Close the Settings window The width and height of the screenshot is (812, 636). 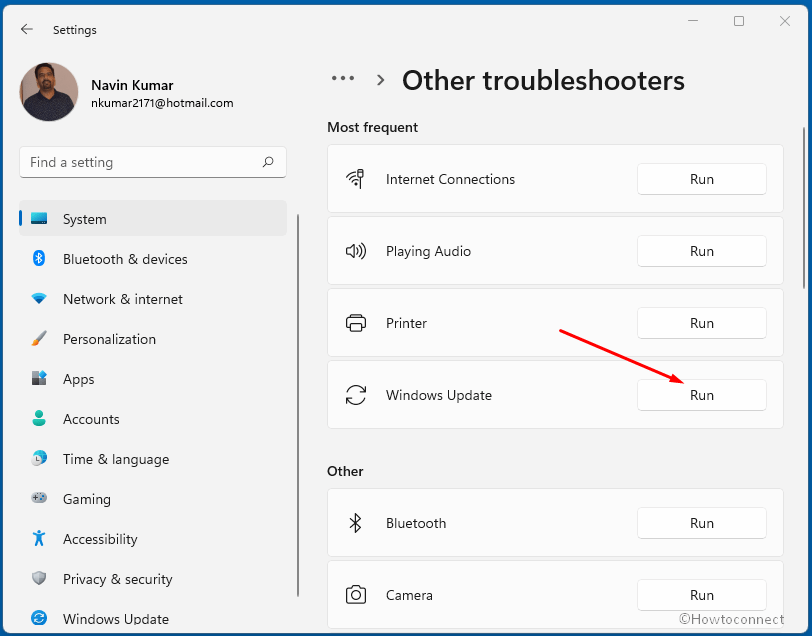point(785,21)
